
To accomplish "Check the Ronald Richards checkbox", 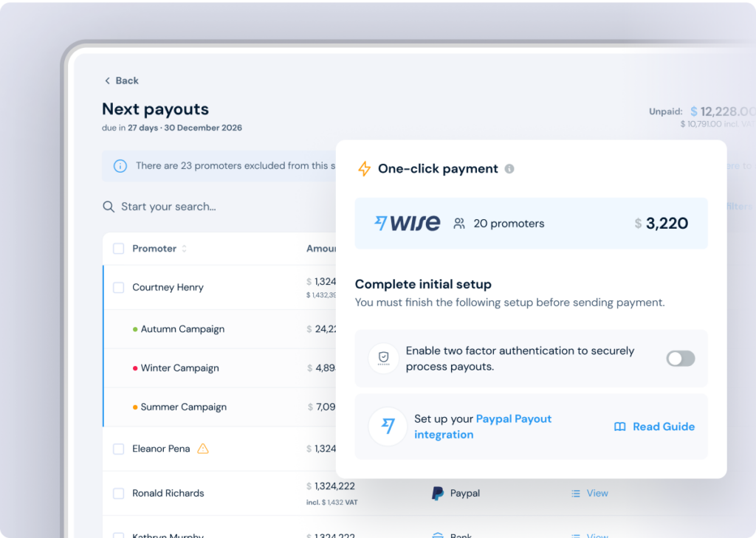I will (x=118, y=493).
